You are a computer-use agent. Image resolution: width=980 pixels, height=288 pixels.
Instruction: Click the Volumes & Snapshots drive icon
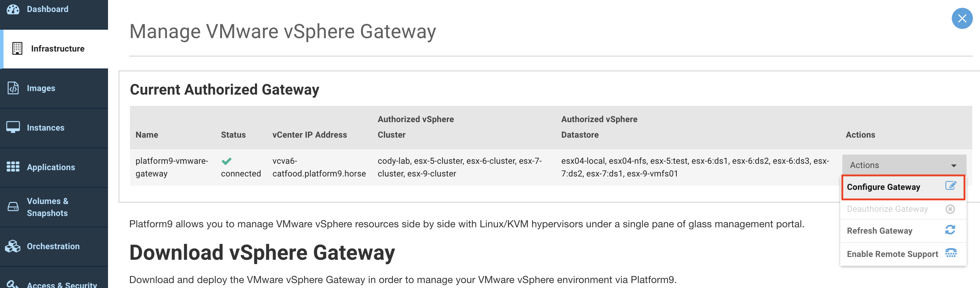pyautogui.click(x=13, y=206)
